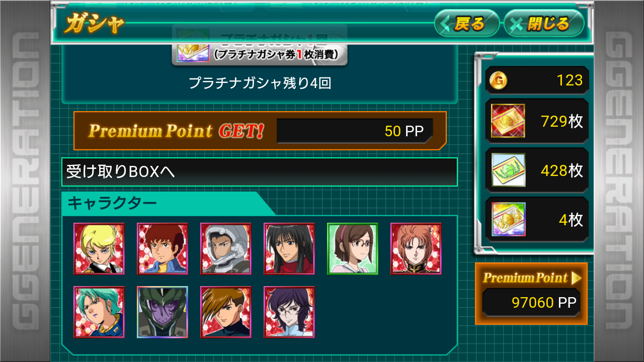
Task: Open the 受け取りBOXへ bar
Action: (259, 172)
